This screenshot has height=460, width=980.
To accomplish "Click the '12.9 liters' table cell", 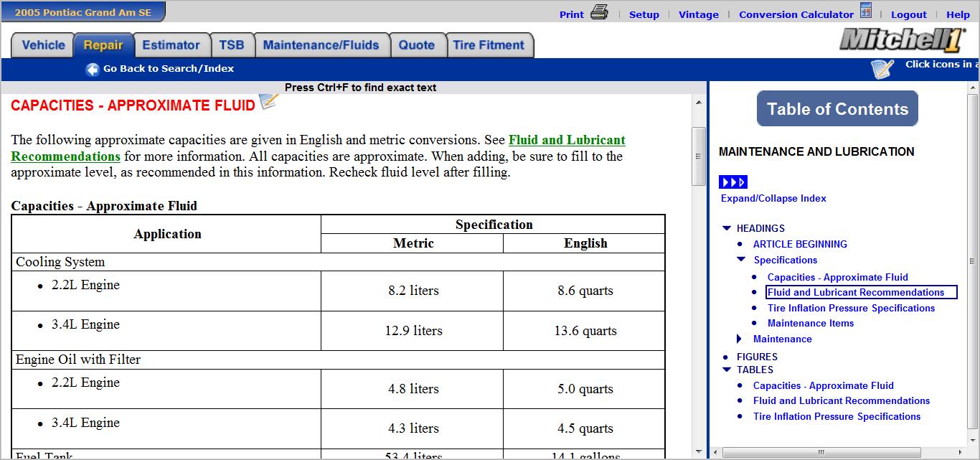I will (413, 331).
